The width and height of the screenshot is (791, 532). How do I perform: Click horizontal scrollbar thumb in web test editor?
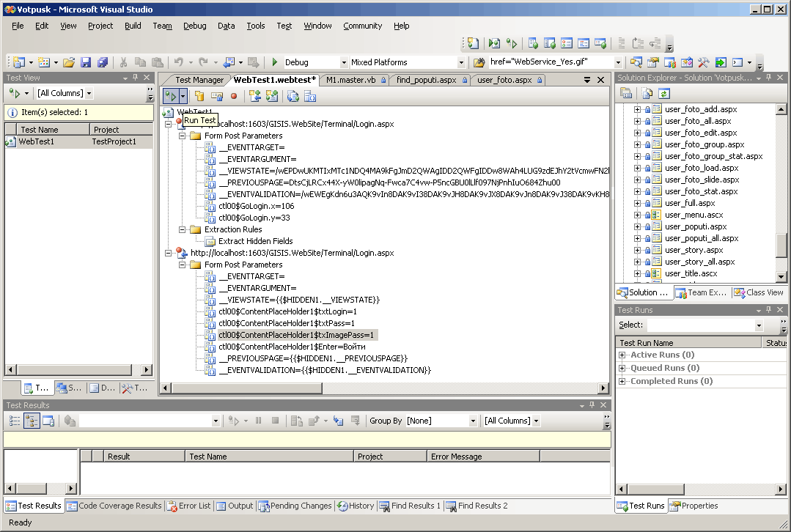[x=246, y=388]
